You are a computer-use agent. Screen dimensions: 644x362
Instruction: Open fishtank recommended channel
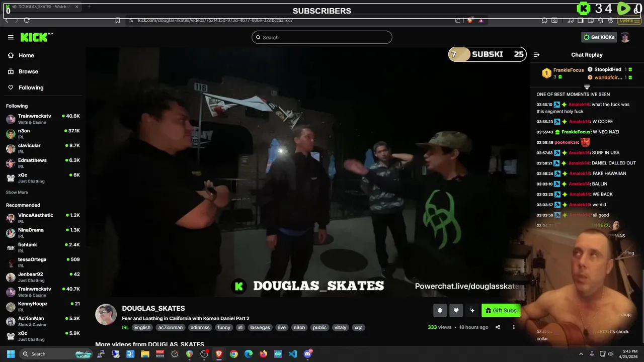pyautogui.click(x=43, y=247)
